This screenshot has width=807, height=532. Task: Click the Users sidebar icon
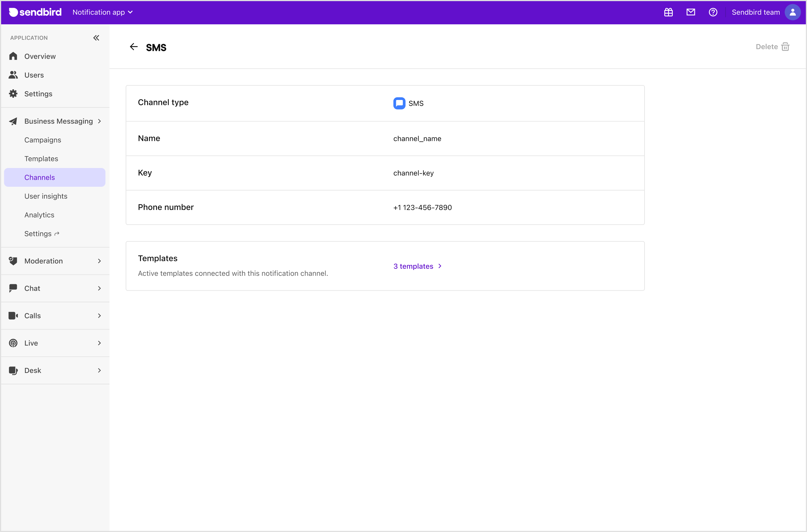13,75
